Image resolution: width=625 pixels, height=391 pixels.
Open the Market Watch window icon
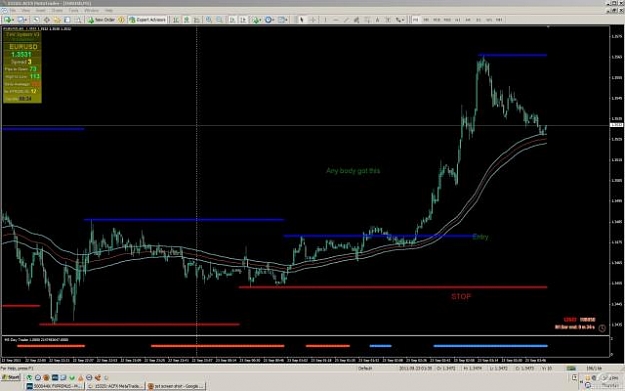(x=36, y=20)
